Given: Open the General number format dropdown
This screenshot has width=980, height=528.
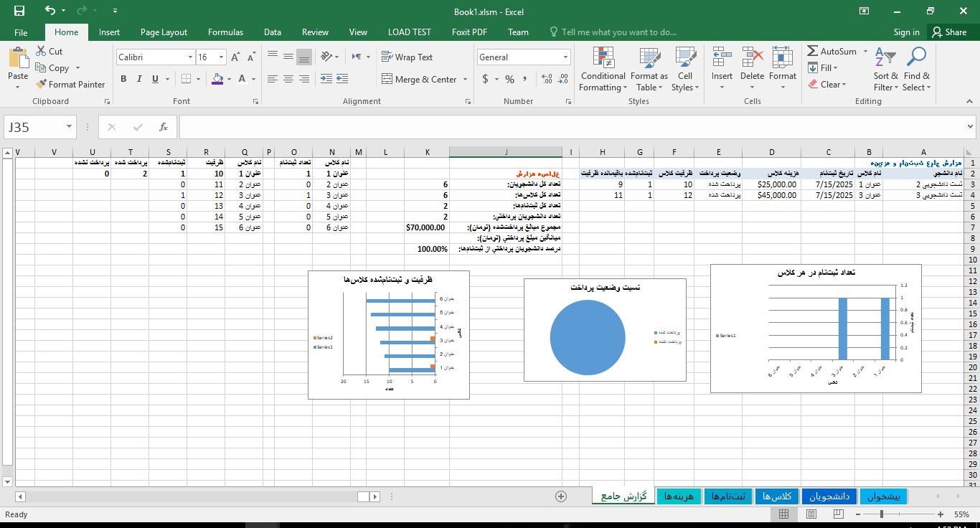Looking at the screenshot, I should point(566,57).
